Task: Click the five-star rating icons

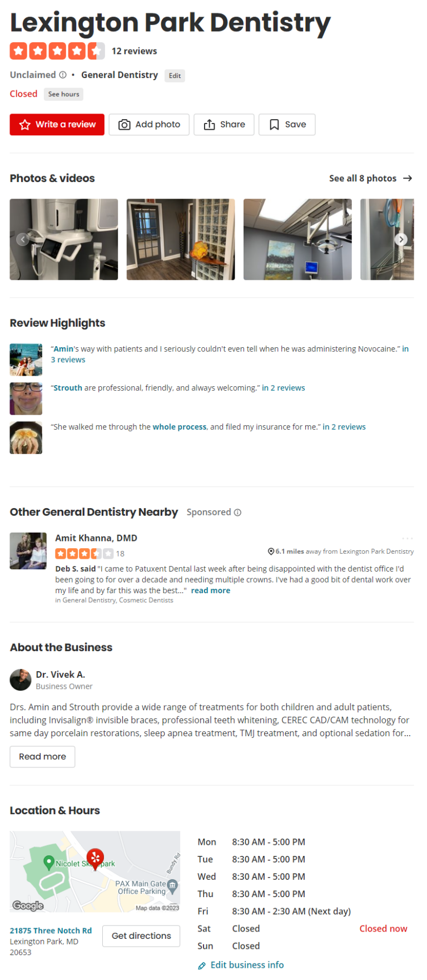Action: [x=57, y=51]
